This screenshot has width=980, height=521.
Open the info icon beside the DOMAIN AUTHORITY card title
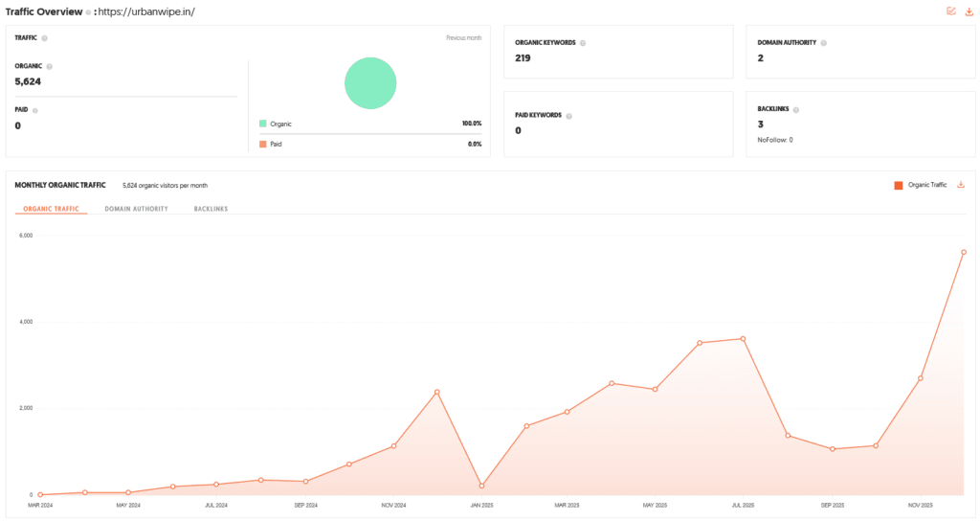(824, 43)
